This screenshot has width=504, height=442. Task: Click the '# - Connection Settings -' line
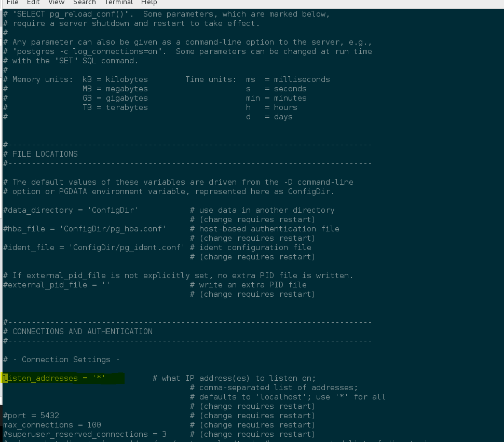tap(61, 360)
